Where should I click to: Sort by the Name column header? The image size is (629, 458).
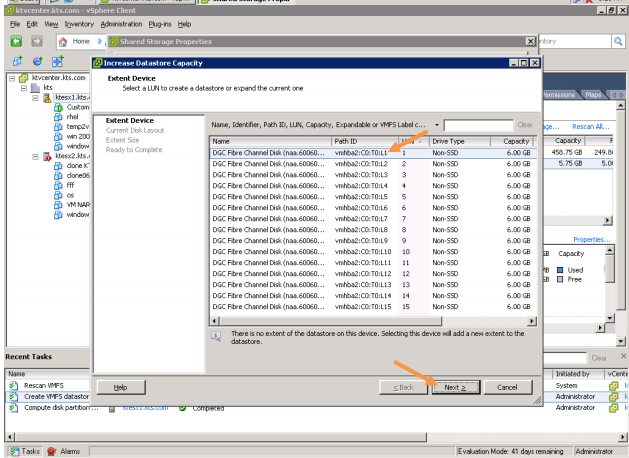click(270, 141)
